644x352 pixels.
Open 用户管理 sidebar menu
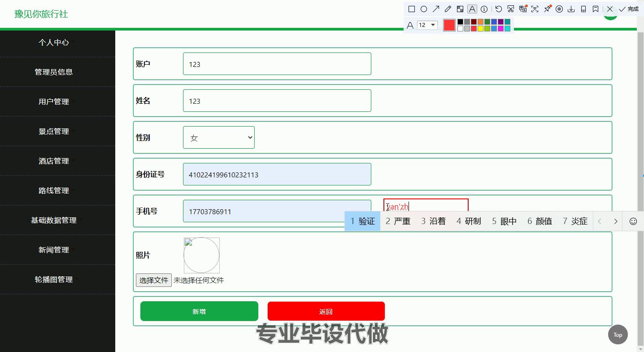coord(54,101)
